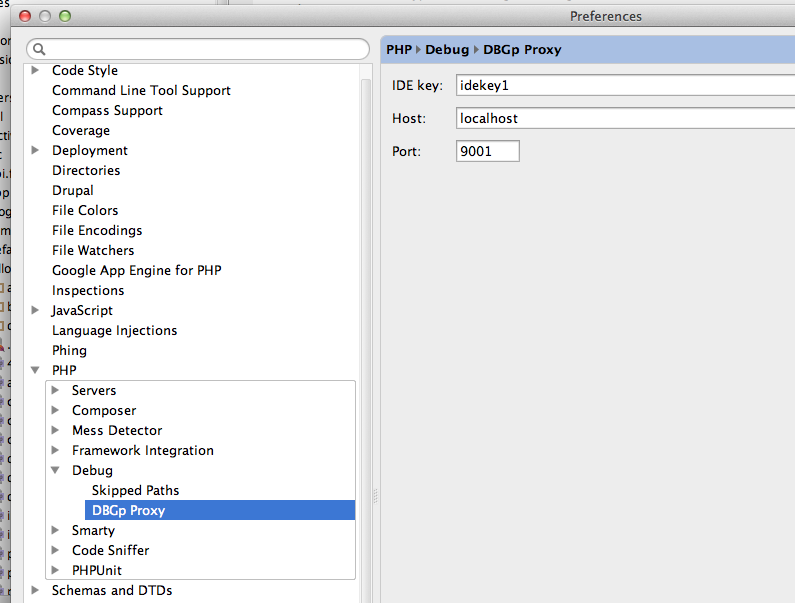Select Code Style in settings tree

pyautogui.click(x=85, y=70)
